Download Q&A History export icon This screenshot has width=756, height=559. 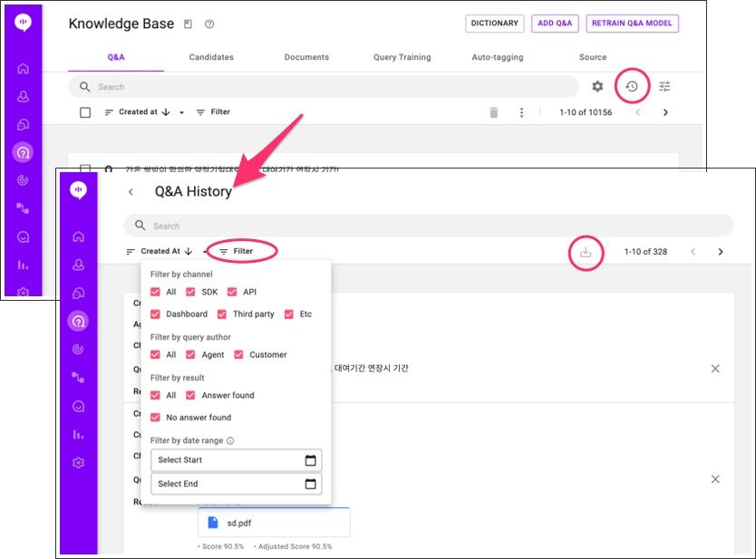[586, 252]
